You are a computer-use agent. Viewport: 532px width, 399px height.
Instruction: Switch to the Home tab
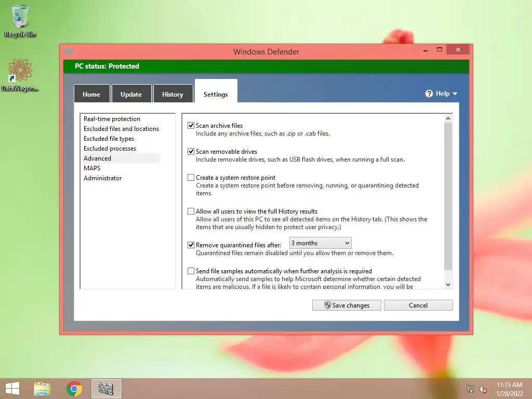pyautogui.click(x=91, y=94)
